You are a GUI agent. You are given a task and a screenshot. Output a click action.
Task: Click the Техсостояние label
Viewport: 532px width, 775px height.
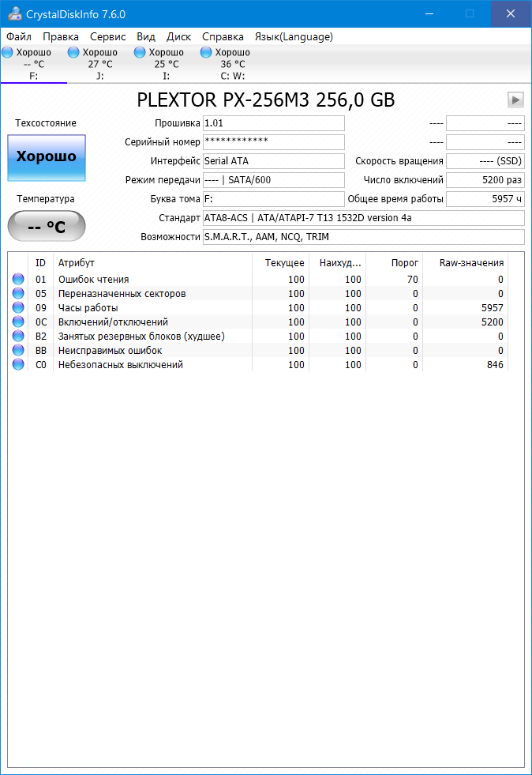click(46, 123)
